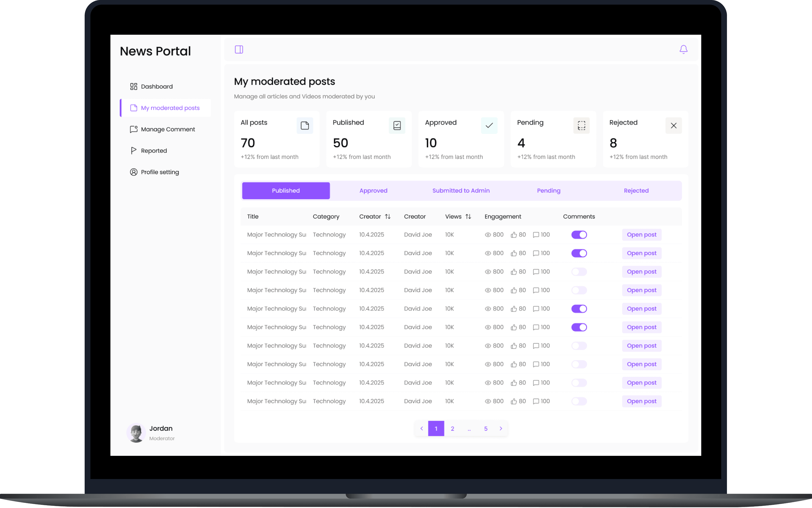Click the All posts document icon

304,126
